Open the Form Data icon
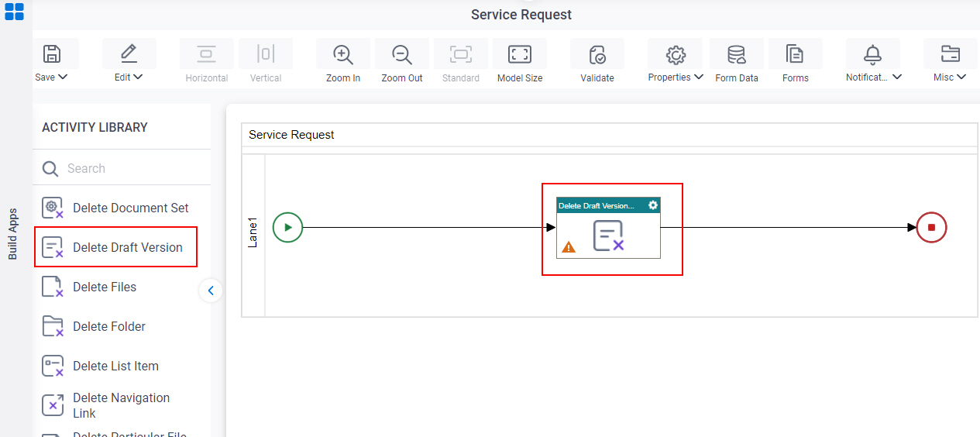Image resolution: width=980 pixels, height=437 pixels. click(737, 54)
